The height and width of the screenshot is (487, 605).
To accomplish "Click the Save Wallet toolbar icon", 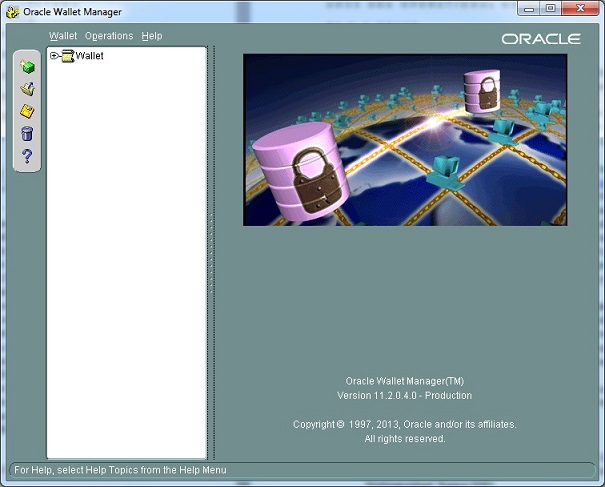I will point(27,111).
